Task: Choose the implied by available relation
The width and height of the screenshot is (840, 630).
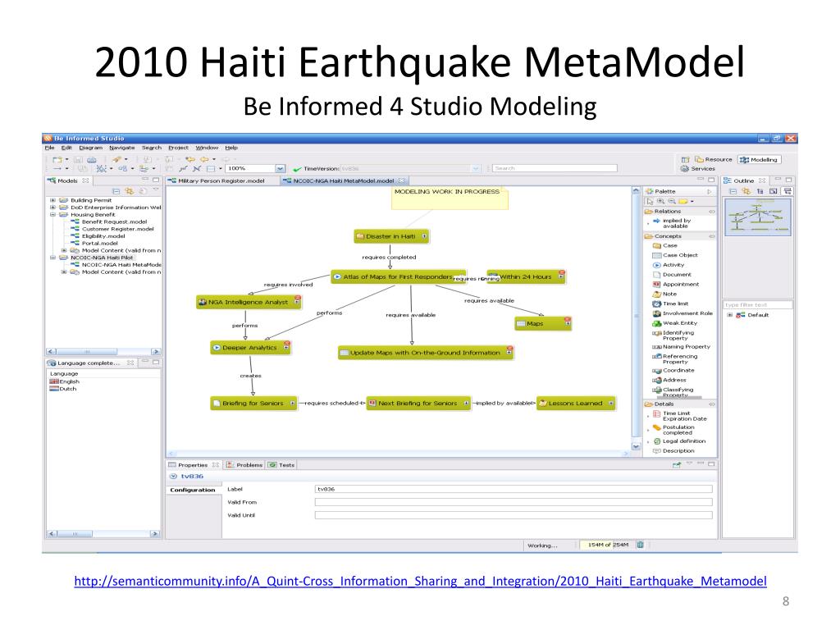Action: coord(673,223)
